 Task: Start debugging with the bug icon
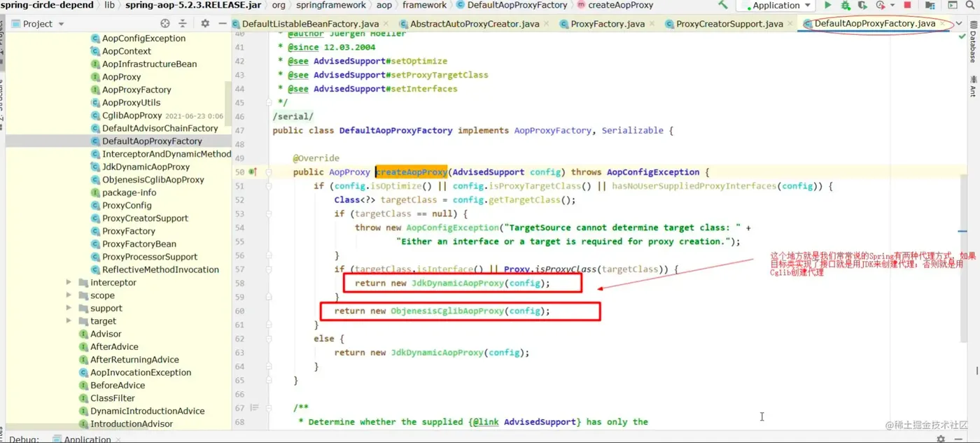click(846, 5)
